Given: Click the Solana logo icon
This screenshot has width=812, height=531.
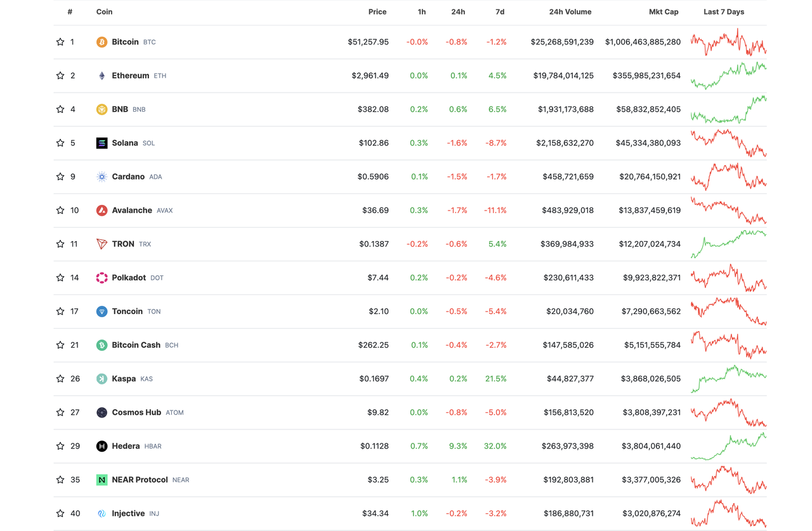Looking at the screenshot, I should coord(101,143).
